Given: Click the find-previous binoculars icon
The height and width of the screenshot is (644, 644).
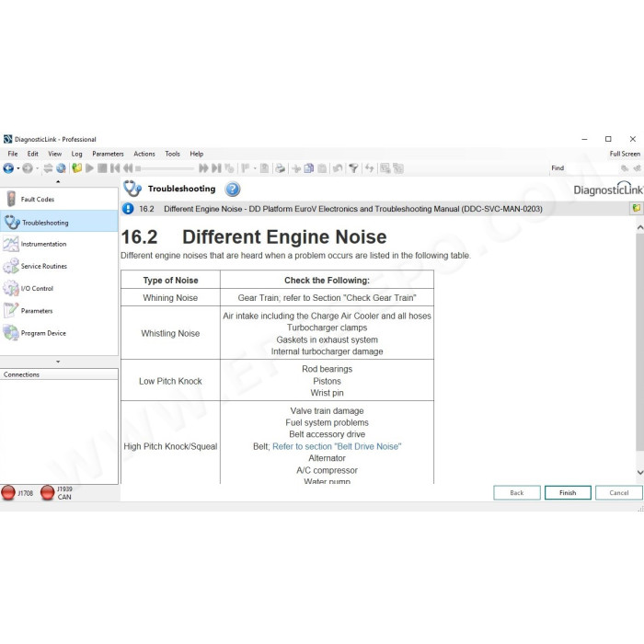Looking at the screenshot, I should 637,168.
